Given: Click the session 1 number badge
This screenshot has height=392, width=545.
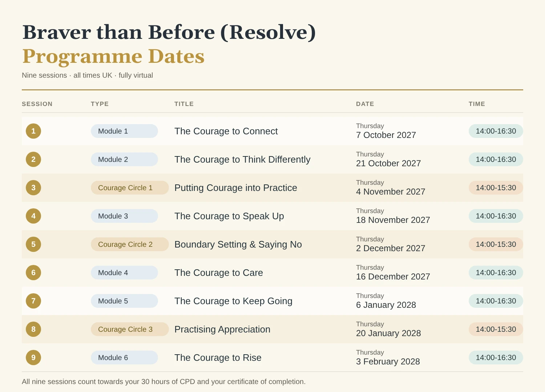Looking at the screenshot, I should click(x=33, y=131).
